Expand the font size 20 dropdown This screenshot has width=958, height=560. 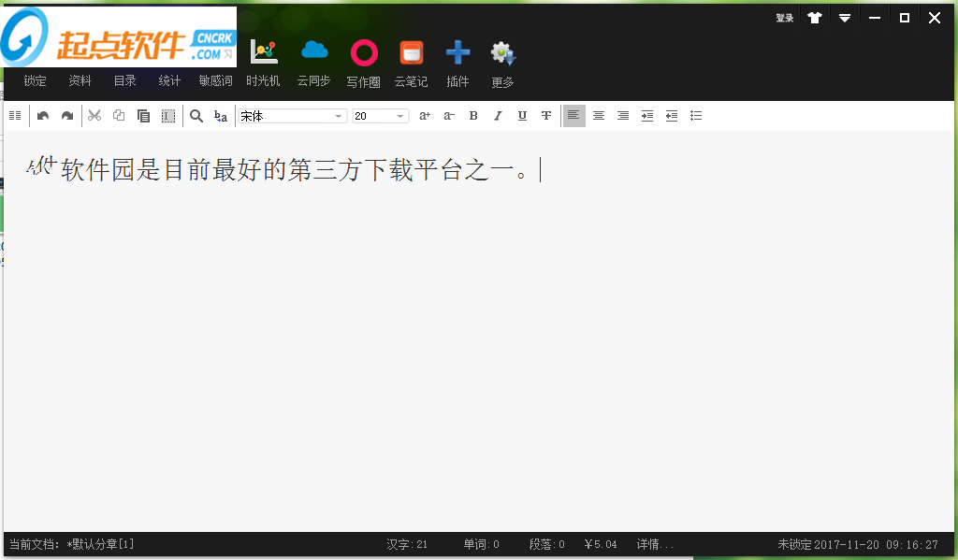click(x=400, y=116)
